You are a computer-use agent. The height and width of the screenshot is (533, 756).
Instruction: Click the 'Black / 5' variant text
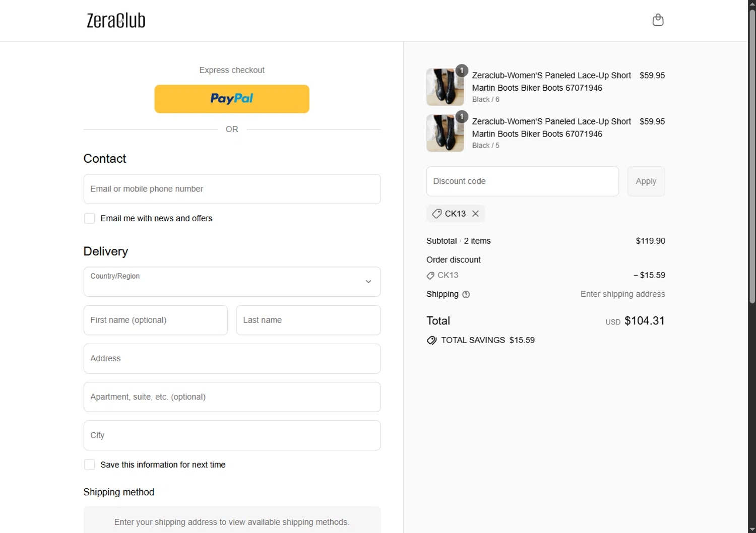486,146
